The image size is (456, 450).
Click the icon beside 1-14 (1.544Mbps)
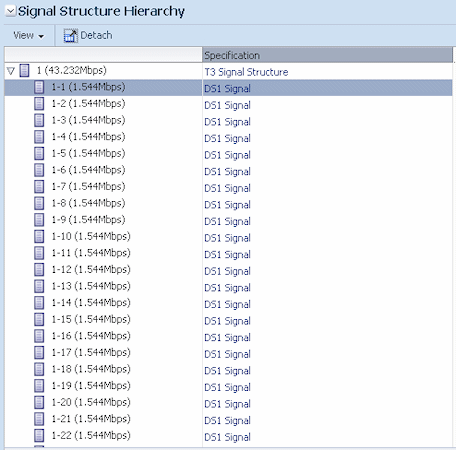tap(39, 303)
